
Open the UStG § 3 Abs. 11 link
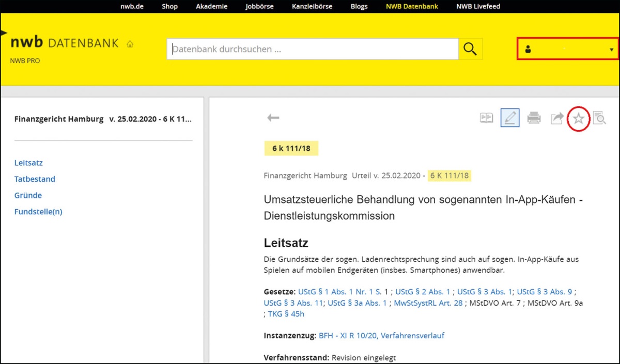[x=292, y=303]
